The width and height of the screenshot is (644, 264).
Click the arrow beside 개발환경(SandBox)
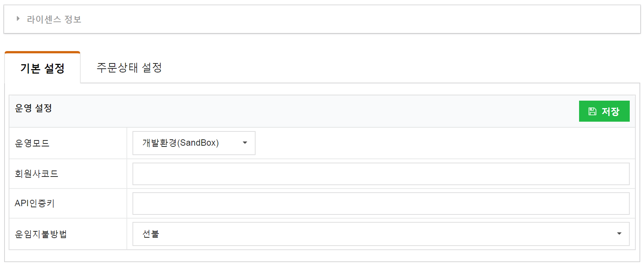point(245,143)
